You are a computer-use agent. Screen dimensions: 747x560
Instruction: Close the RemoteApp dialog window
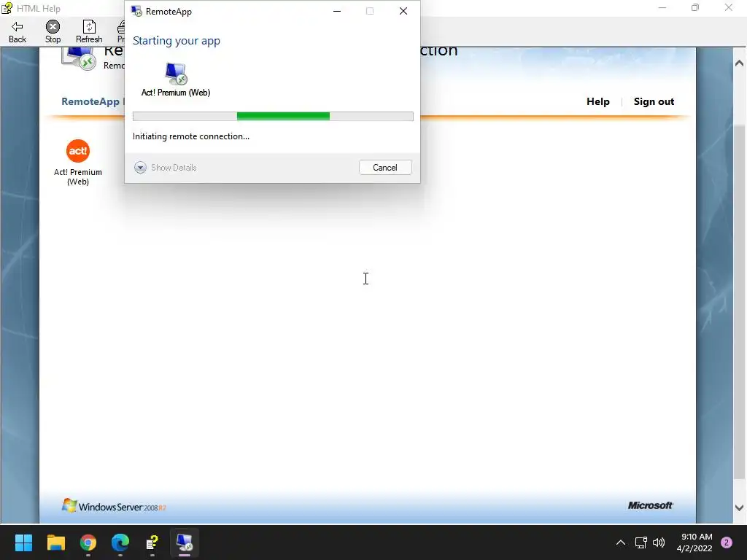point(403,11)
